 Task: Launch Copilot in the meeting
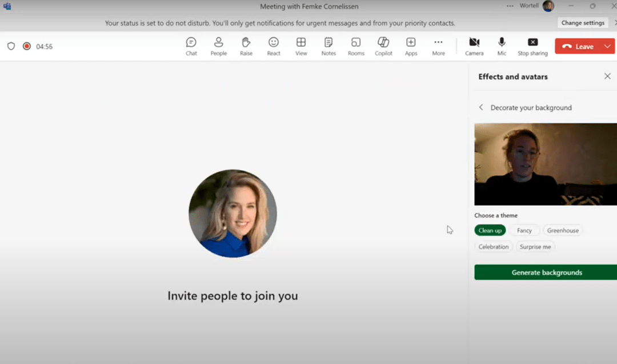point(383,46)
